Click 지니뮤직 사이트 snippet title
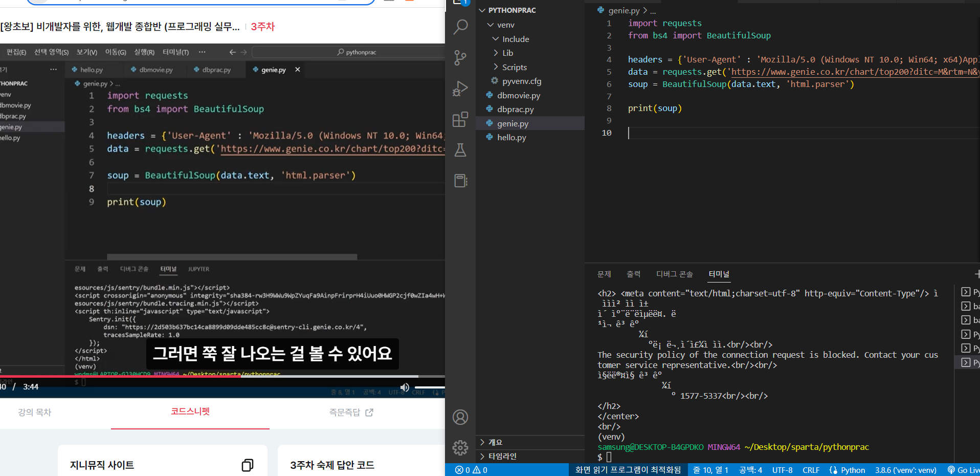 pos(102,465)
